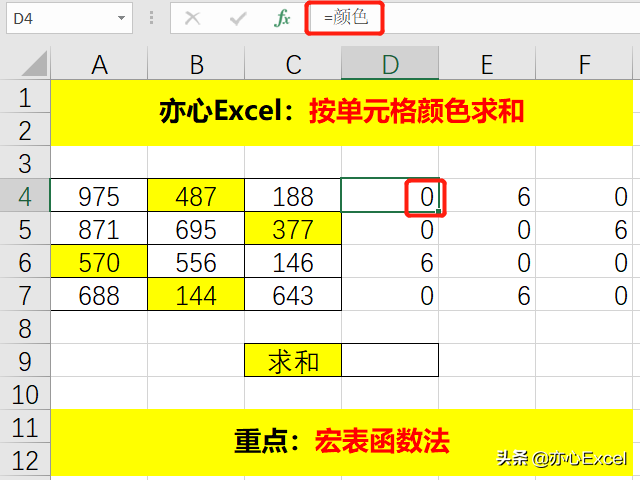Viewport: 640px width, 480px height.
Task: Select row 11 header
Action: coord(25,427)
